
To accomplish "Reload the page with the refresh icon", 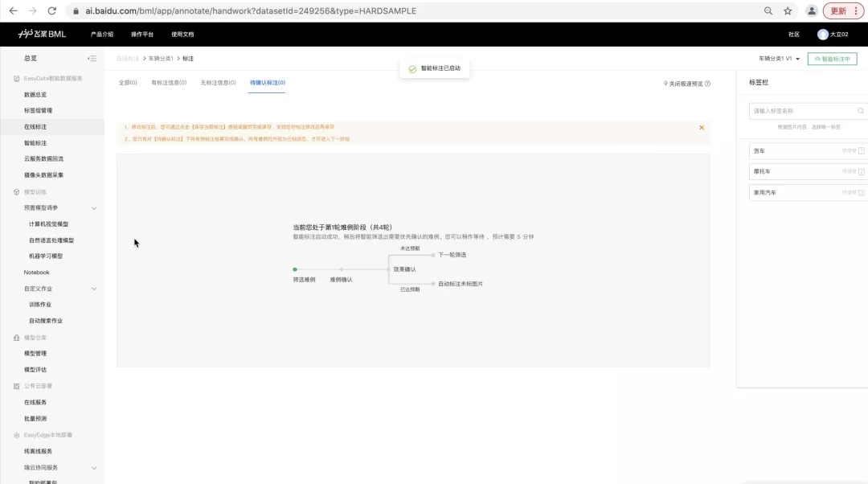I will tap(51, 10).
